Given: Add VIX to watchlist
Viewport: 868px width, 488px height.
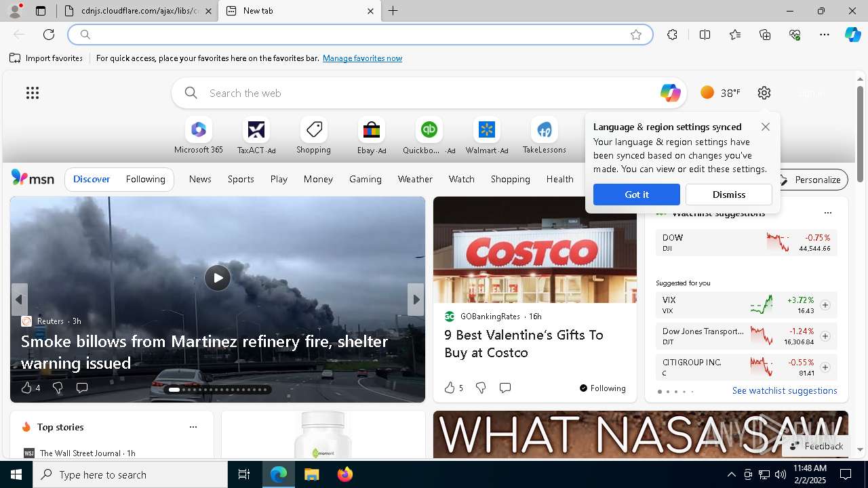Looking at the screenshot, I should click(x=825, y=305).
